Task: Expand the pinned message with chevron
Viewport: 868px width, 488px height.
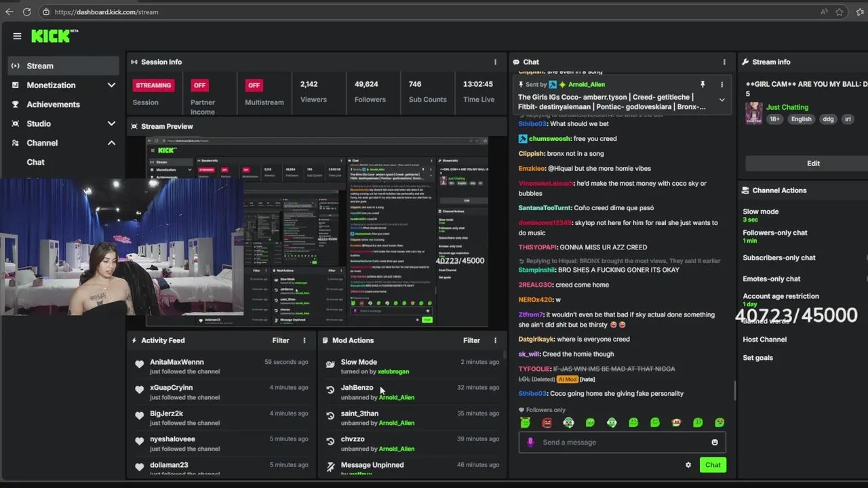Action: pyautogui.click(x=722, y=100)
